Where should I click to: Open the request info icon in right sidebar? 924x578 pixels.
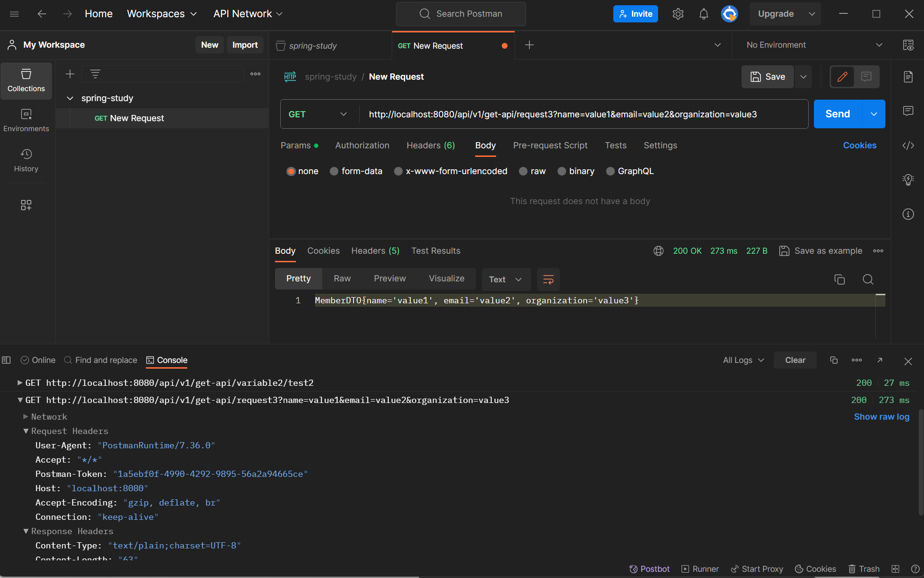(908, 214)
